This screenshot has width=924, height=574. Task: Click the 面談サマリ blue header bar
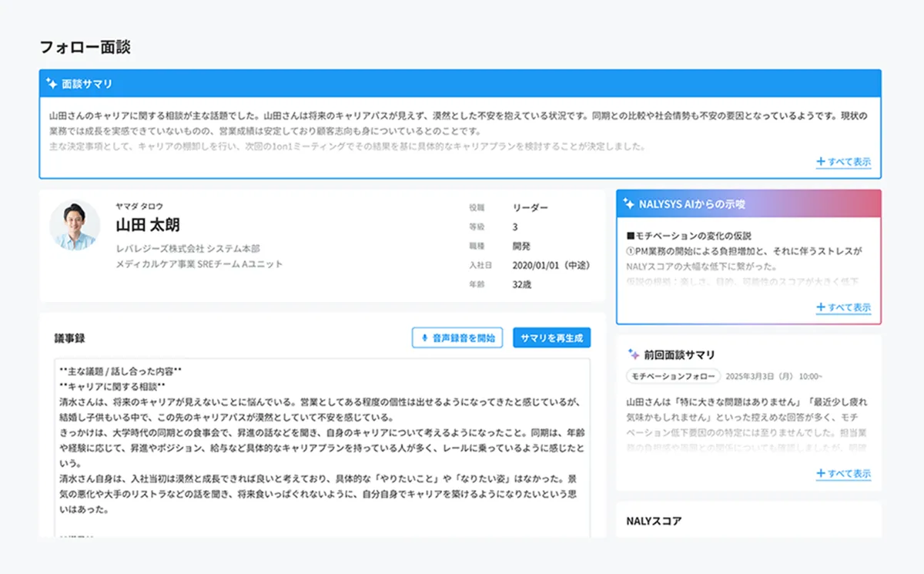460,83
